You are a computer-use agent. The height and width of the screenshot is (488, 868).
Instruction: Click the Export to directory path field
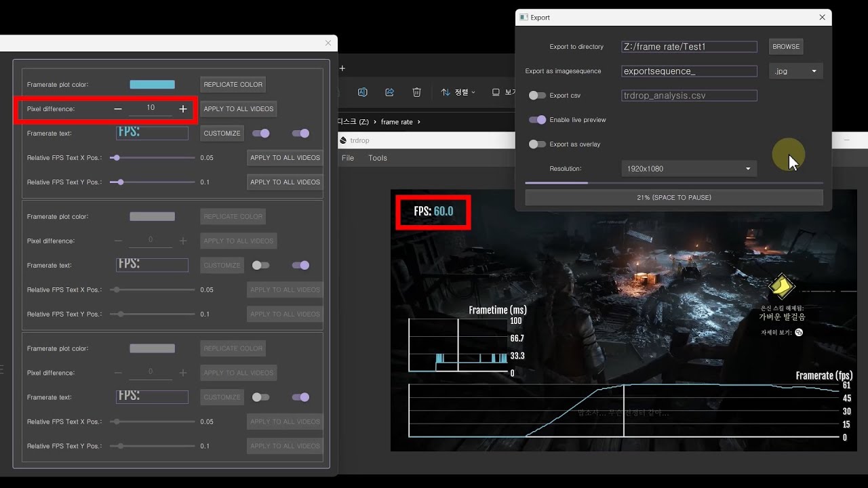point(689,47)
